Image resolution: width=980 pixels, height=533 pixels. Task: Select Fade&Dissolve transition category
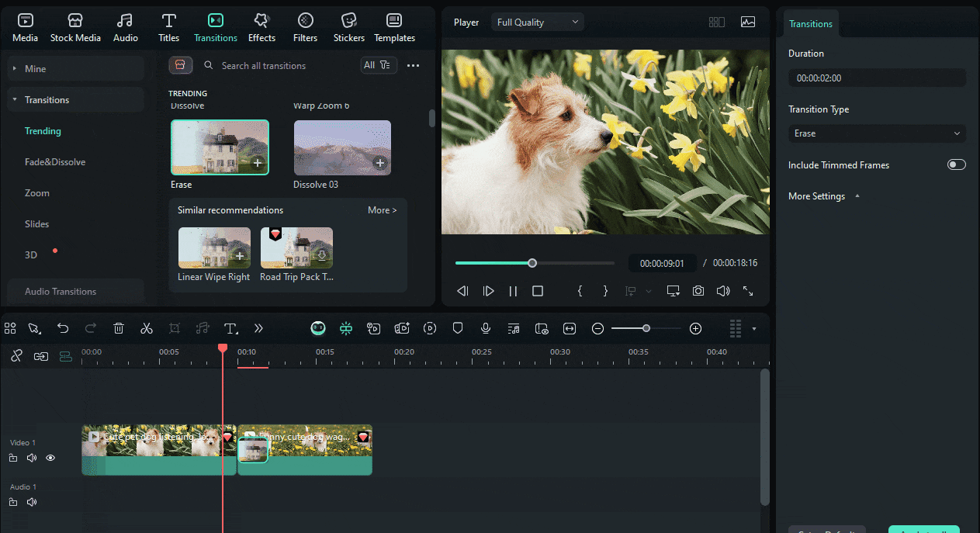(55, 162)
